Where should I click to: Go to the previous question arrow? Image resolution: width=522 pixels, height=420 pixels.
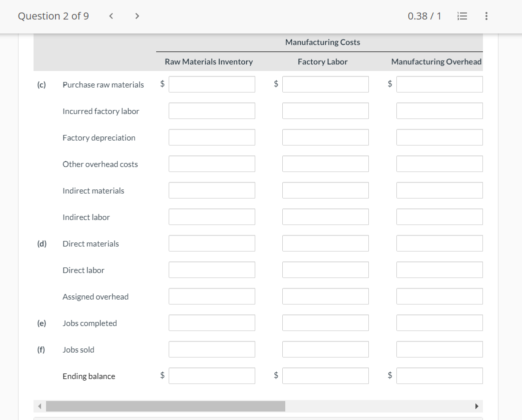click(x=110, y=15)
